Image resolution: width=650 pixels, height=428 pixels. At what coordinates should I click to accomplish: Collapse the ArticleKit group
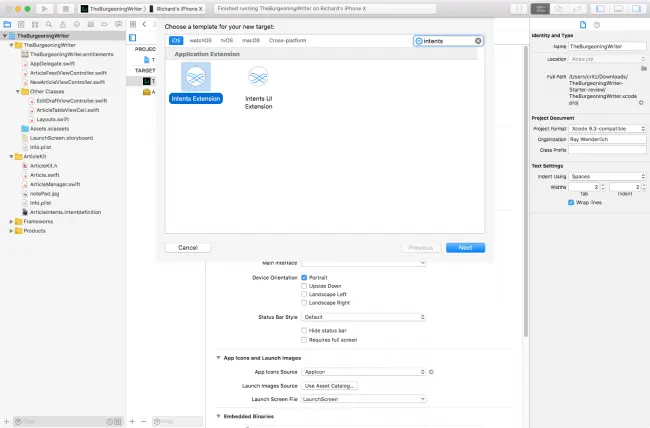tap(11, 156)
